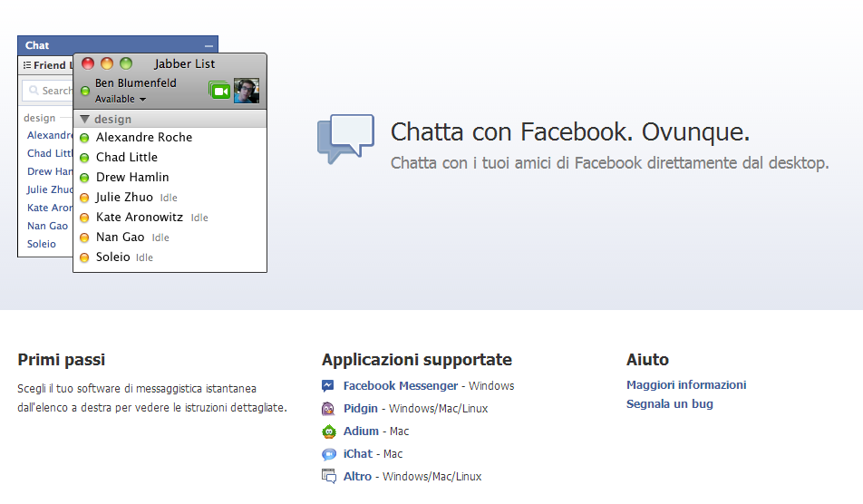Click the Facebook Messenger app icon
The width and height of the screenshot is (863, 504).
pos(328,385)
